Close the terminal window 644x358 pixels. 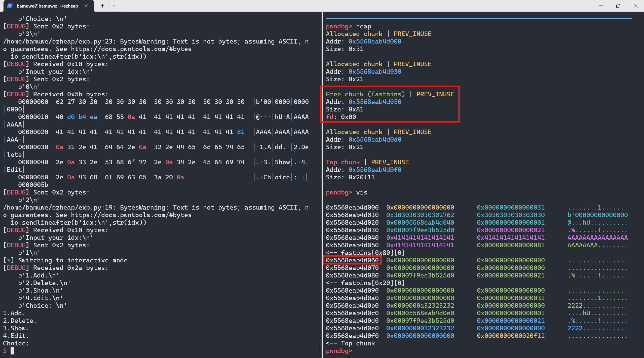click(x=635, y=6)
